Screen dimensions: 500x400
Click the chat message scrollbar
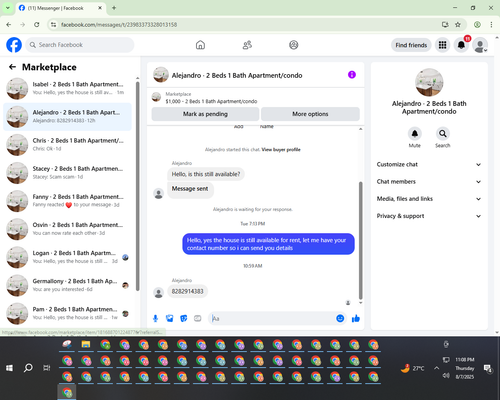click(x=360, y=241)
